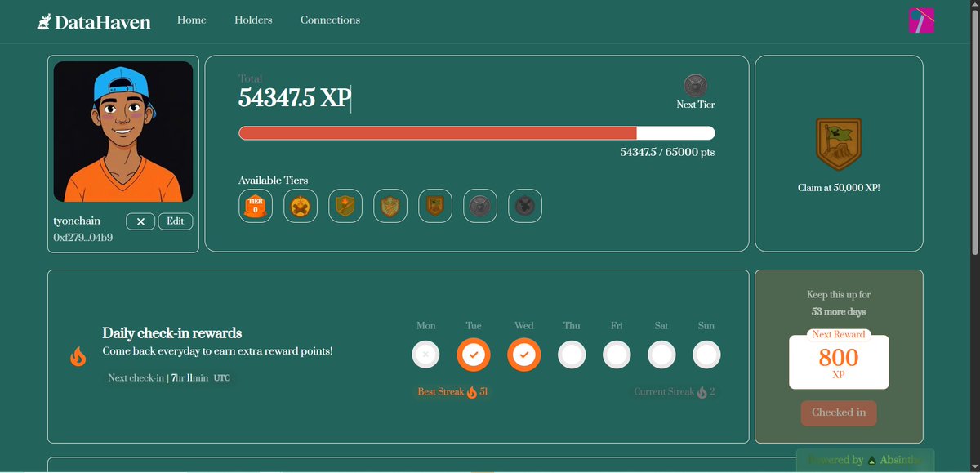Click the X button beside Edit
980x473 pixels.
point(140,221)
